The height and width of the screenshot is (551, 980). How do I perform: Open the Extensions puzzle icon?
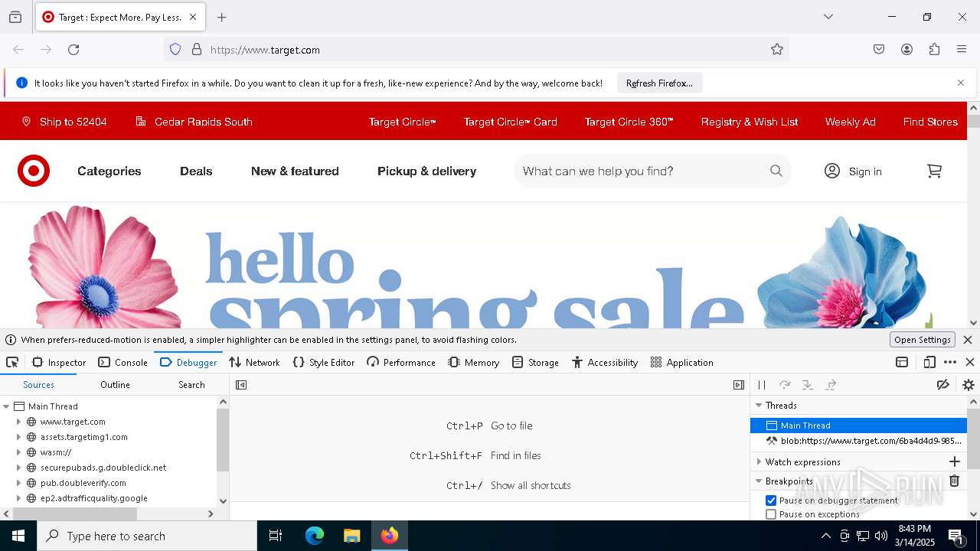[x=934, y=50]
